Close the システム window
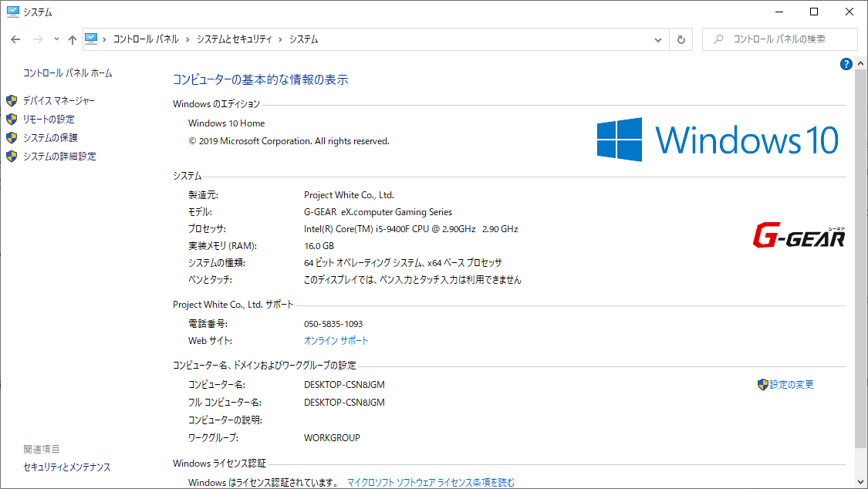 (x=849, y=12)
